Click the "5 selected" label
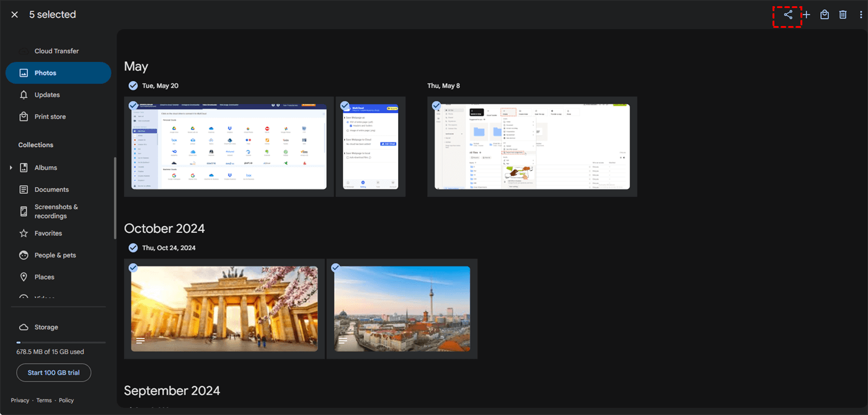 click(x=53, y=14)
